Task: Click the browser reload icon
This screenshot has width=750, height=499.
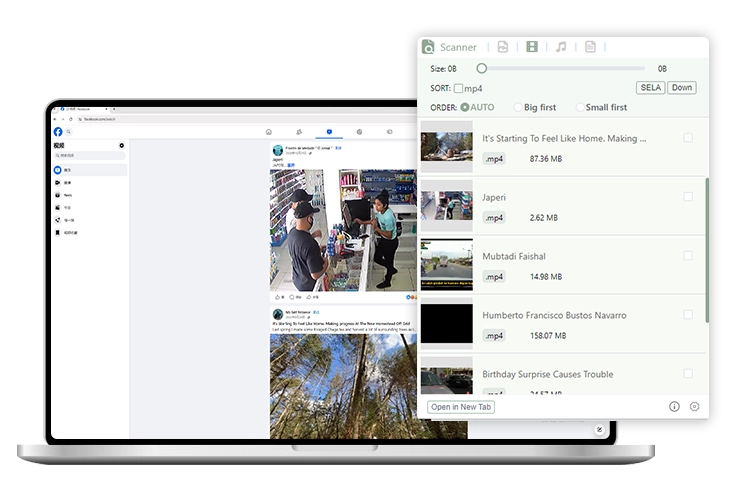Action: (70, 119)
